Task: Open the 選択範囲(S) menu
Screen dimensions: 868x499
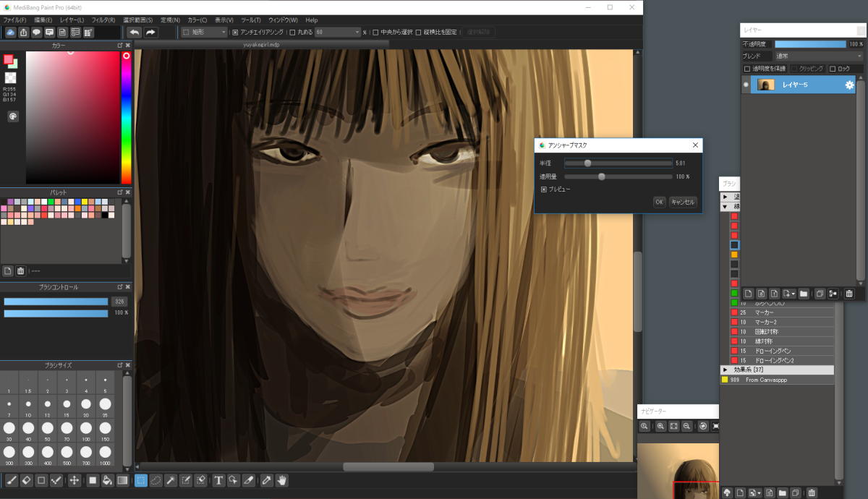Action: [137, 20]
